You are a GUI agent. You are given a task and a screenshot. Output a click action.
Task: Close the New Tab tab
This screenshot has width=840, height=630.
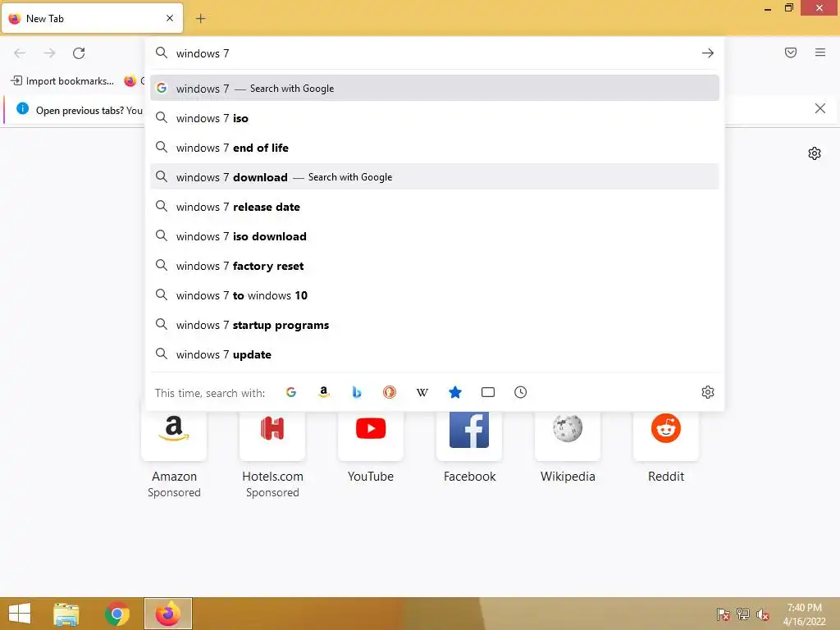170,18
